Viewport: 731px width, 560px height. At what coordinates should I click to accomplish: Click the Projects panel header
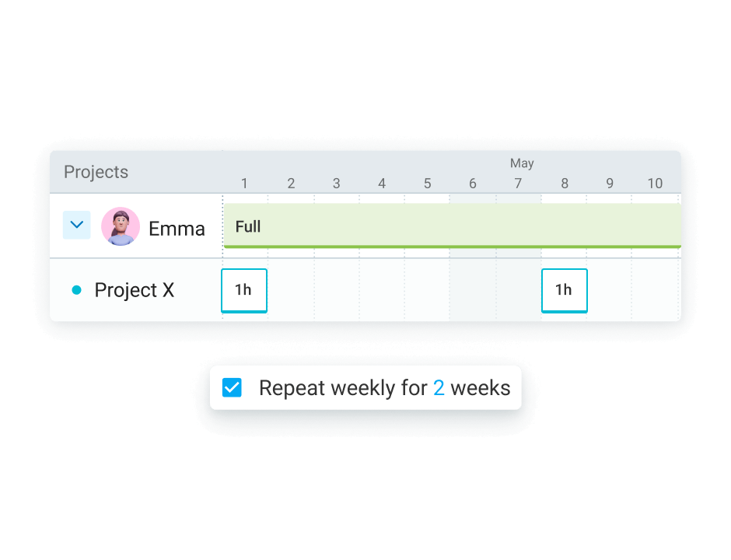(96, 172)
